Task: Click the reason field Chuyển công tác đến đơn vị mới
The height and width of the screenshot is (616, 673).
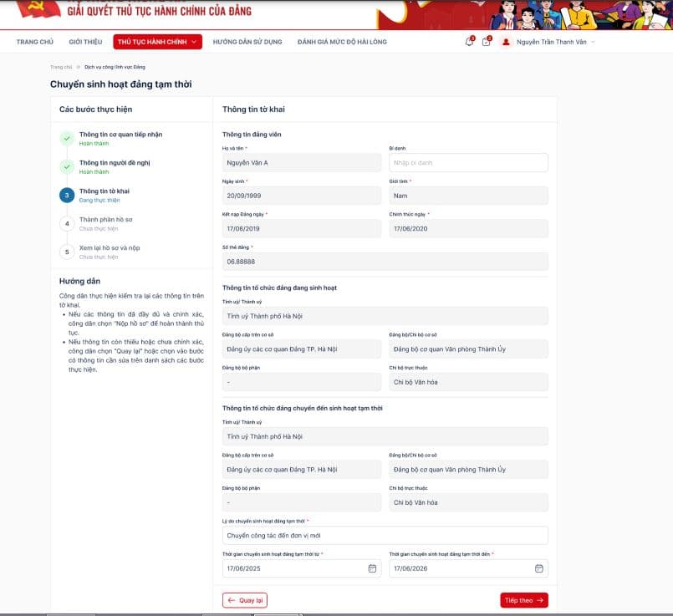Action: pos(385,536)
